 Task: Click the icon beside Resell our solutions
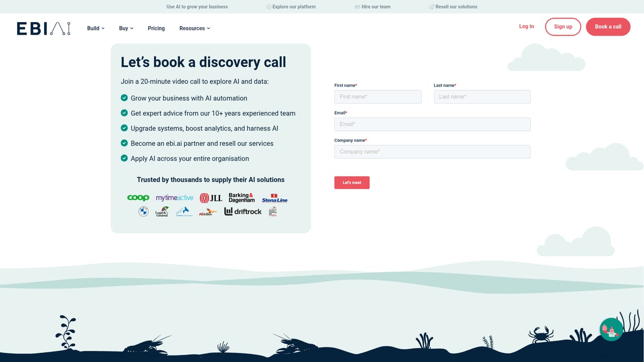(432, 7)
